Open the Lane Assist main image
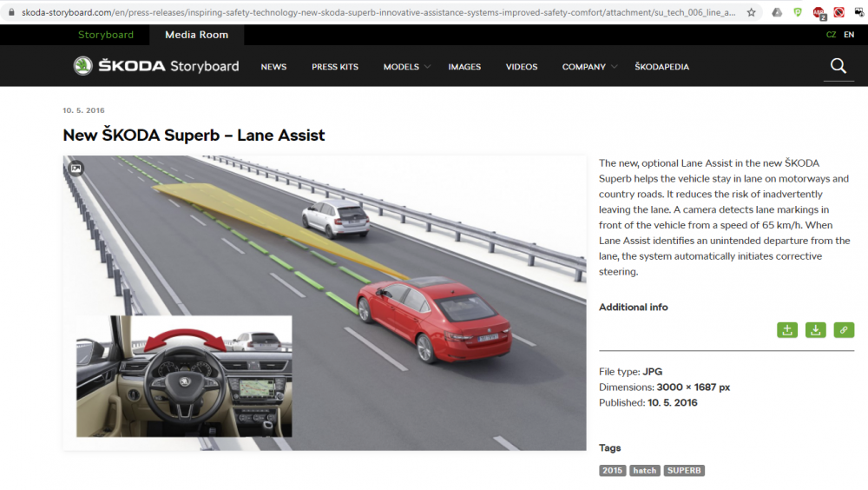 point(325,302)
